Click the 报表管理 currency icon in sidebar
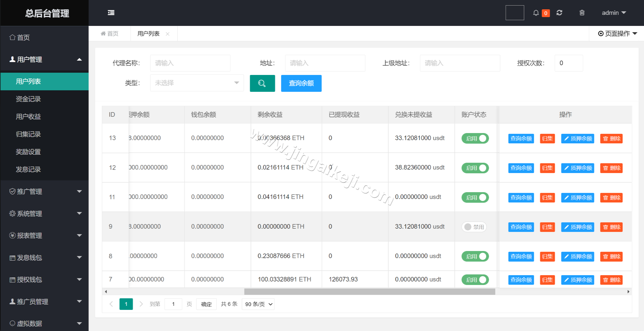644x331 pixels. coord(12,235)
